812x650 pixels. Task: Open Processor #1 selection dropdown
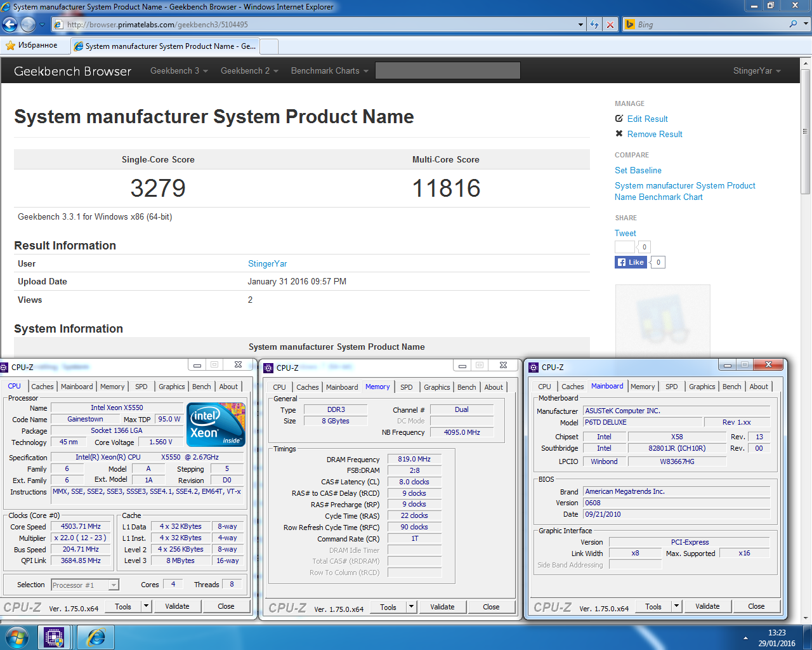pyautogui.click(x=114, y=585)
